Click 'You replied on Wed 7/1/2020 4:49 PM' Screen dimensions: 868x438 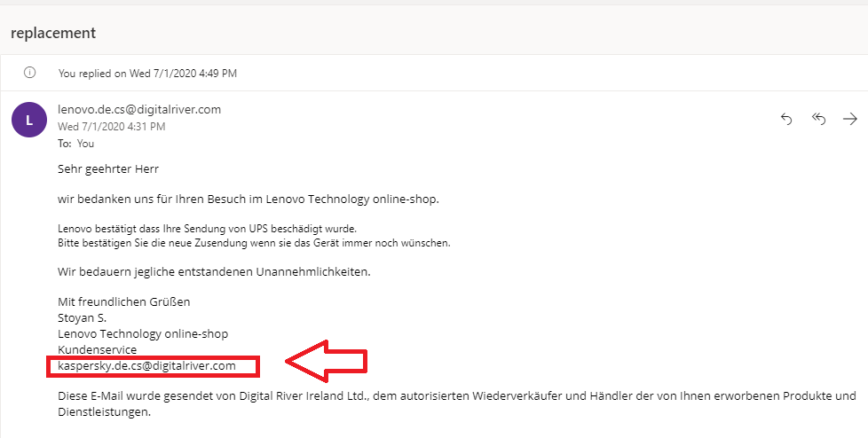coord(148,73)
